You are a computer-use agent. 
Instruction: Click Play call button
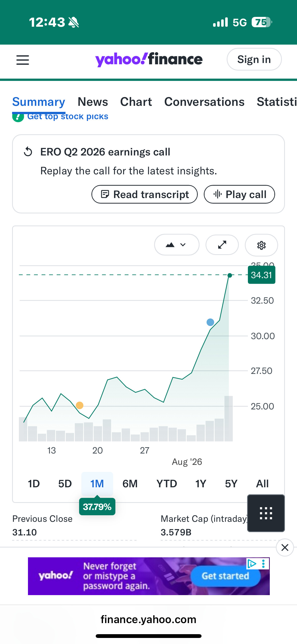[x=239, y=194]
